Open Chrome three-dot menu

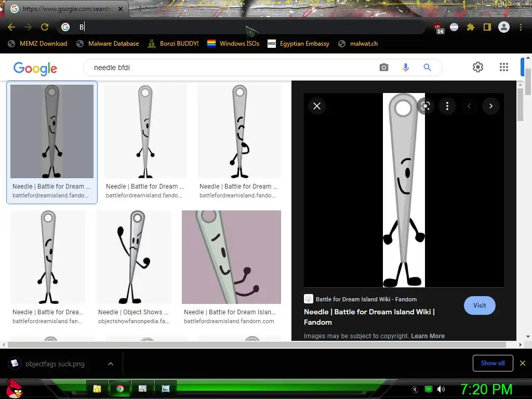point(521,27)
